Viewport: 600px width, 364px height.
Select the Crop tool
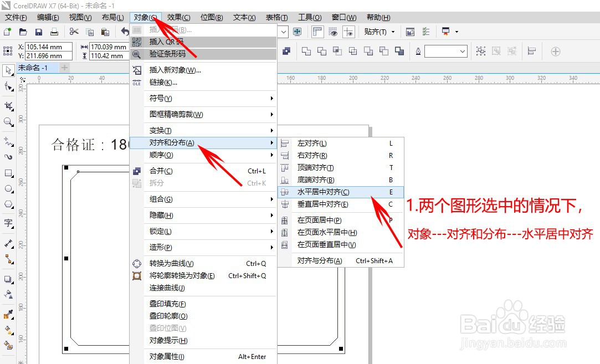coord(8,106)
